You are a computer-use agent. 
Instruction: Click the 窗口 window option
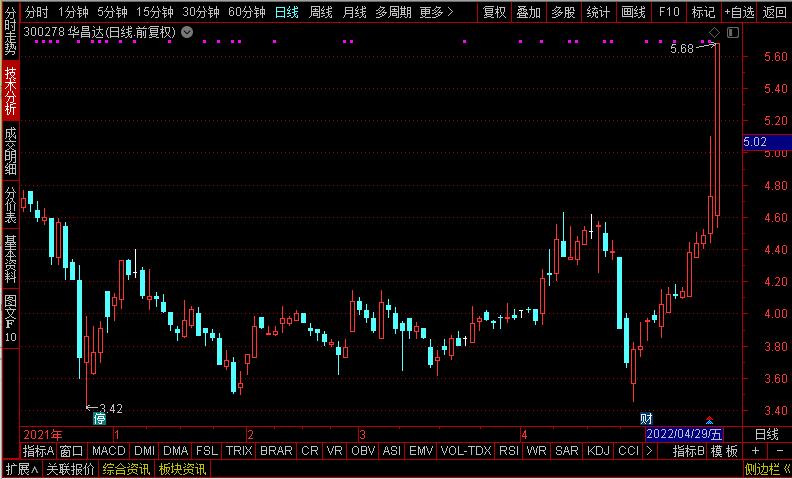(x=71, y=451)
